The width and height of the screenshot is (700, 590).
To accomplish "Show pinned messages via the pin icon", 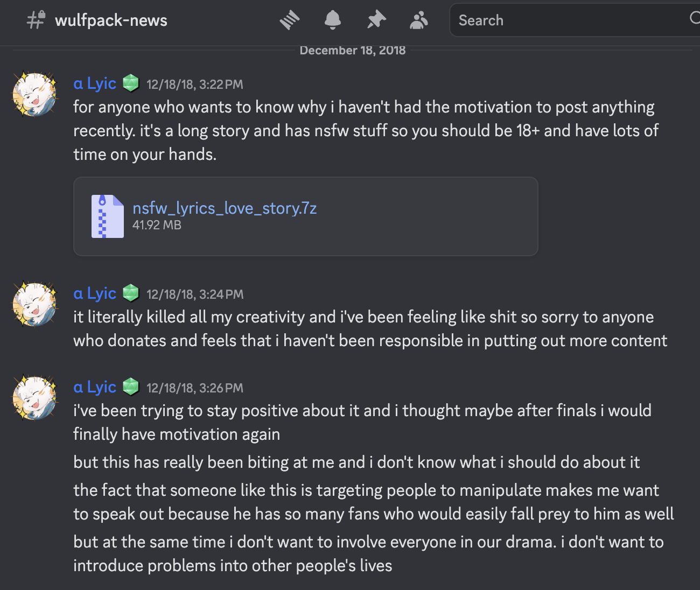I will 376,20.
